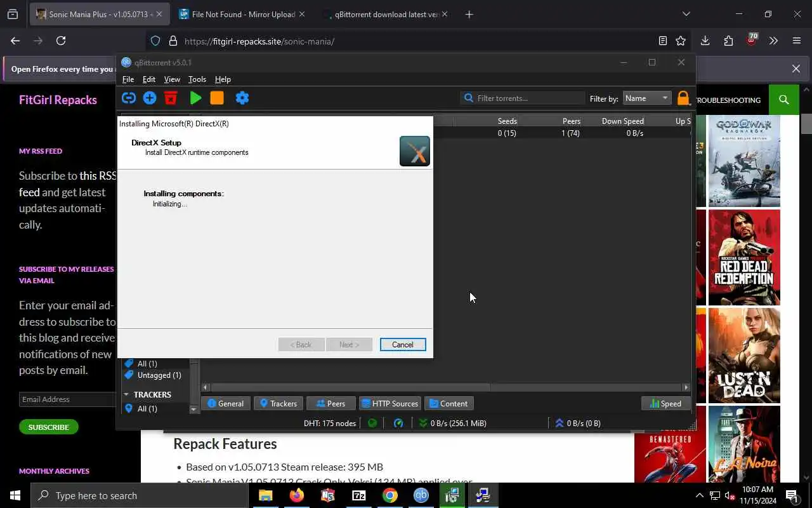The width and height of the screenshot is (812, 508).
Task: Open the Help menu in qBittorrent
Action: pos(223,79)
